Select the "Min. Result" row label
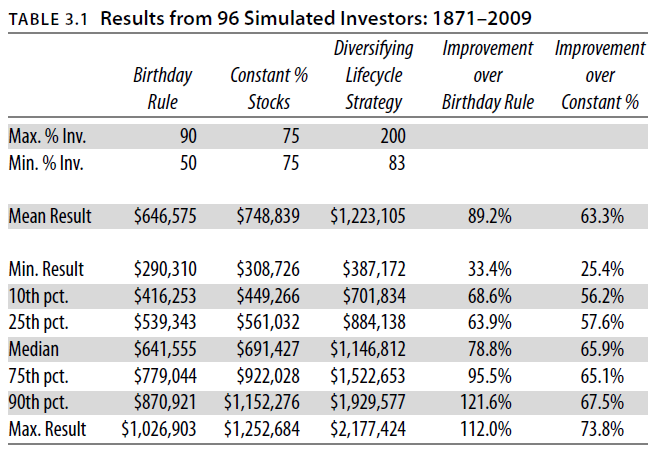Screen dimensions: 654x453 coord(46,268)
